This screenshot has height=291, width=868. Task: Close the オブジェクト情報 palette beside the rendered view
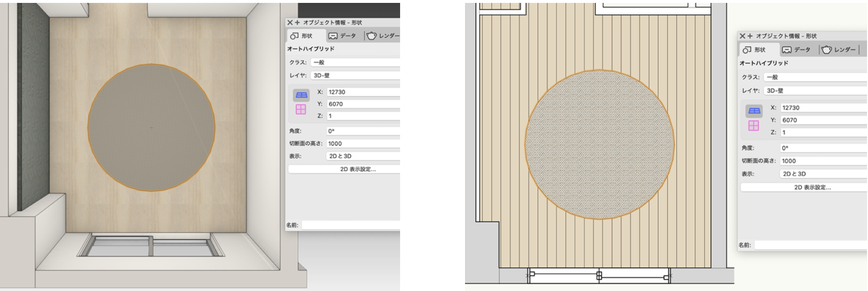290,22
